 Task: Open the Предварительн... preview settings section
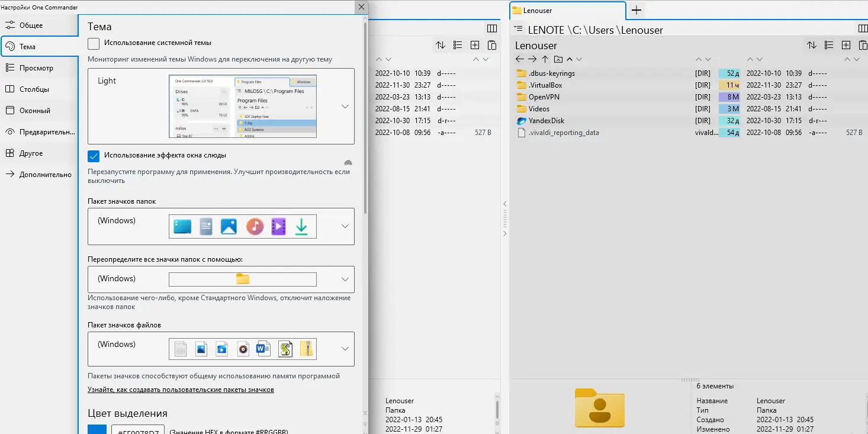pos(39,132)
